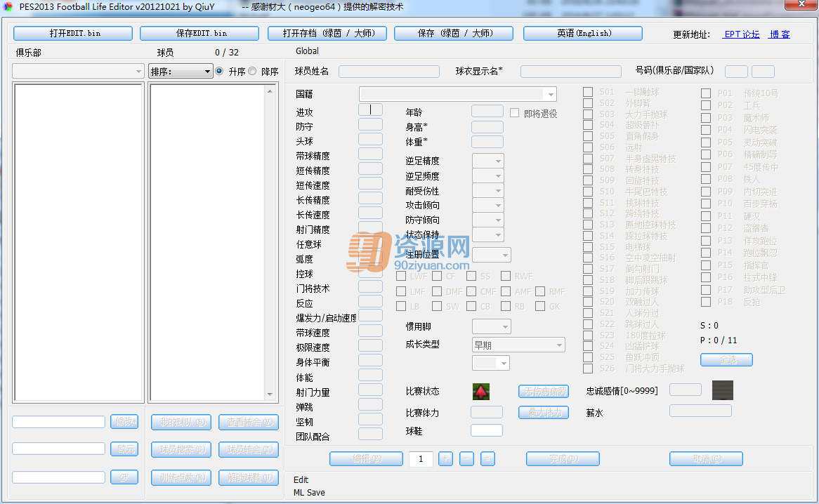Screen dimensions: 819x504
Task: Check the DMF position box
Action: pos(437,291)
